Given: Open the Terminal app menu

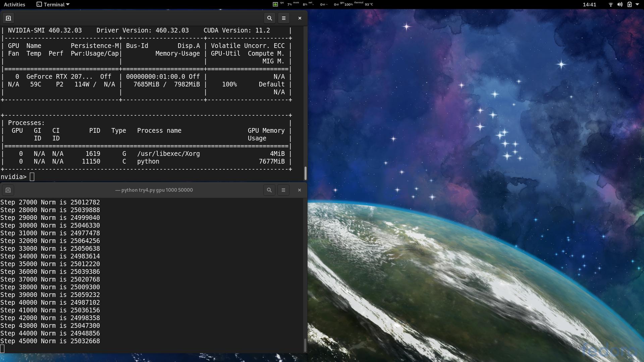Looking at the screenshot, I should pyautogui.click(x=53, y=4).
